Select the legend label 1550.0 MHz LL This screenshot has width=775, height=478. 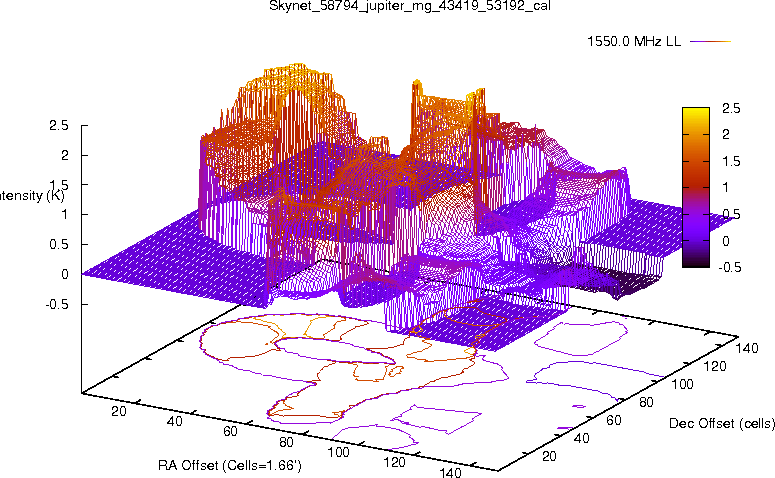(x=634, y=42)
